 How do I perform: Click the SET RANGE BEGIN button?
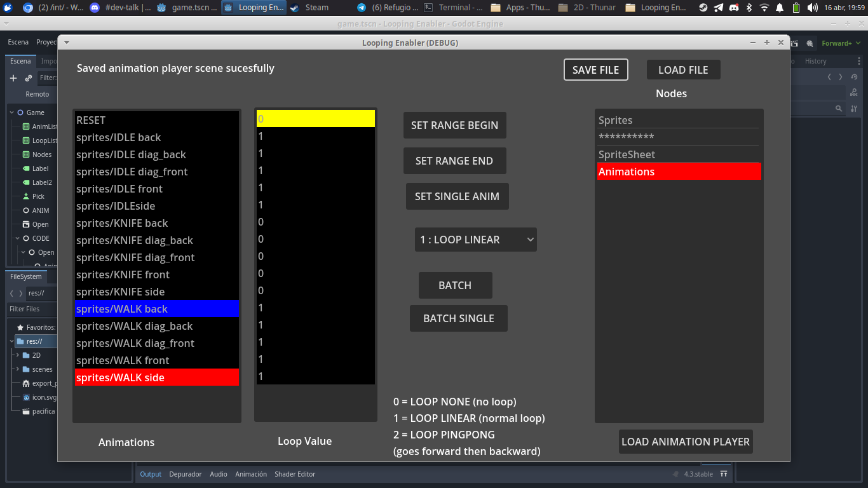click(455, 125)
